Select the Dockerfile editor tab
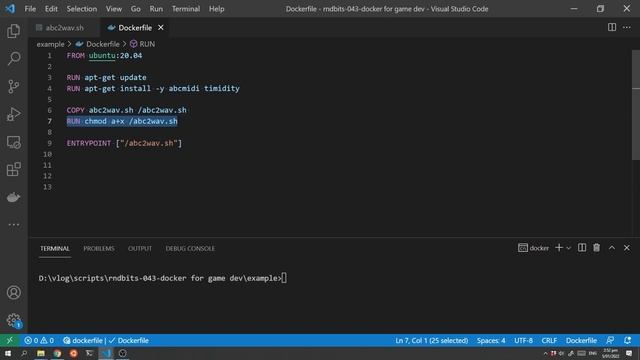This screenshot has width=640, height=360. 135,28
